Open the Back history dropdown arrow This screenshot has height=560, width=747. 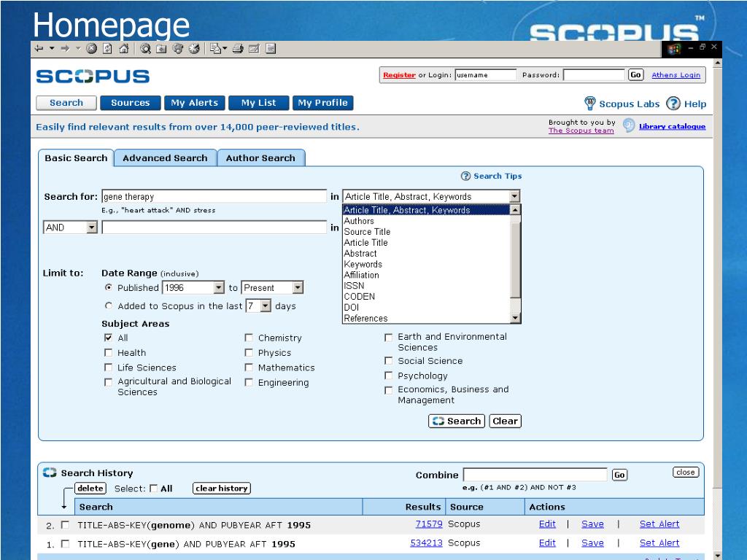52,49
